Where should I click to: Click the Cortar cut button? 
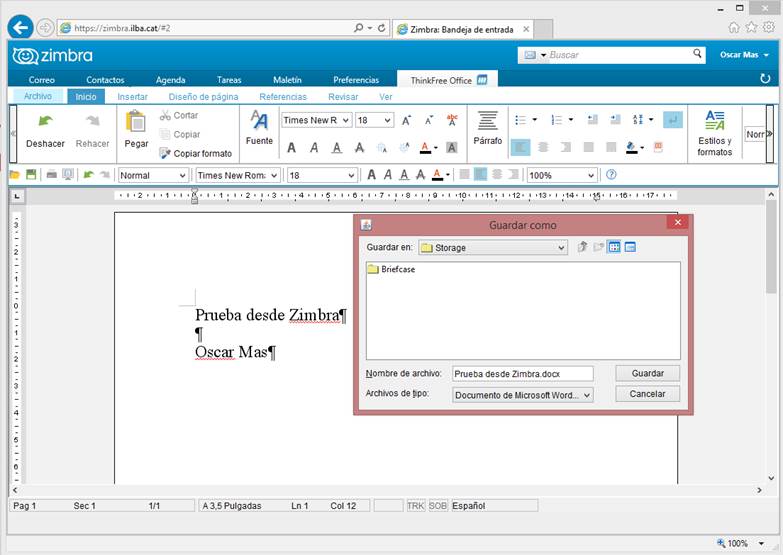pyautogui.click(x=179, y=115)
